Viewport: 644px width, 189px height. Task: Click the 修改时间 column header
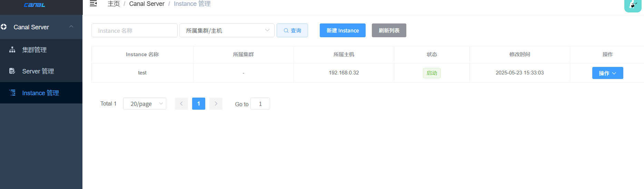[520, 54]
